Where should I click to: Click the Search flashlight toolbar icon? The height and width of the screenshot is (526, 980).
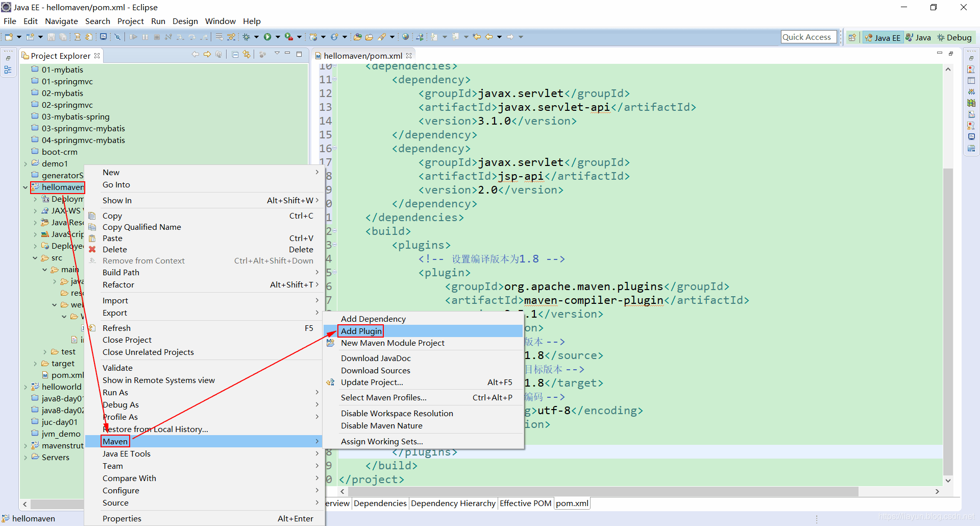point(382,37)
